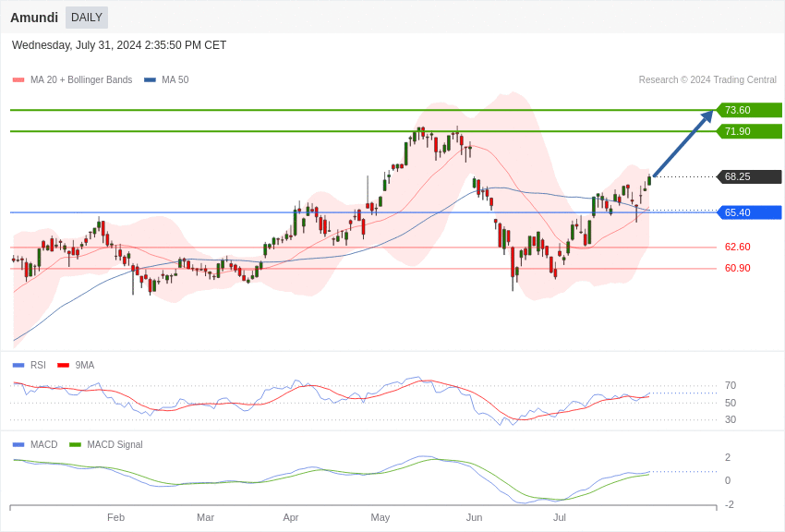Click the green MACD Signal legend marker
The height and width of the screenshot is (532, 785).
[75, 444]
